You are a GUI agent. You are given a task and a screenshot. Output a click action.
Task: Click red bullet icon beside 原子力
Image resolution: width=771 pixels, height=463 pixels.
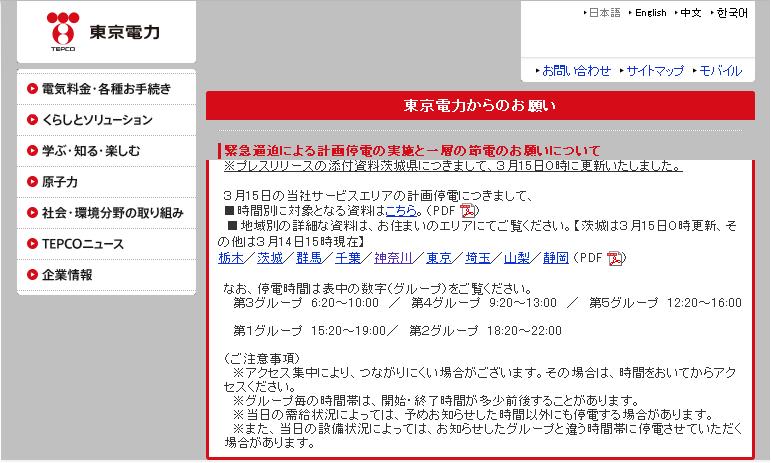pos(32,182)
